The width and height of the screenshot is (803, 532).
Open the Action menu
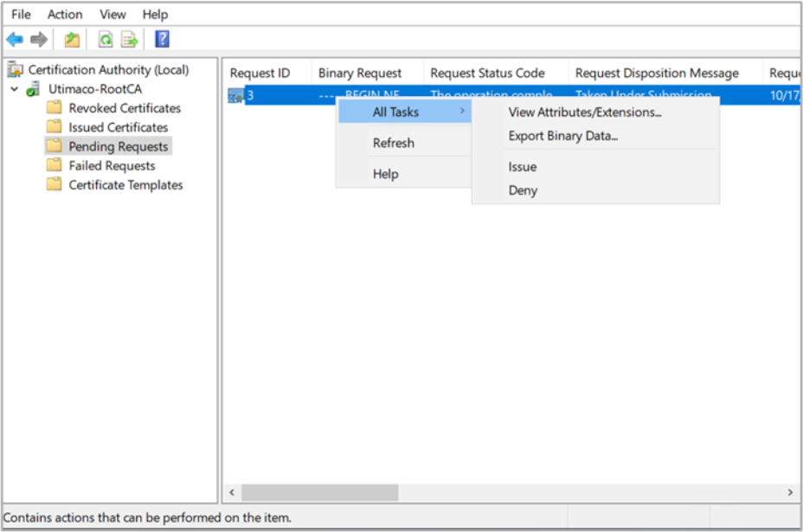coord(65,15)
